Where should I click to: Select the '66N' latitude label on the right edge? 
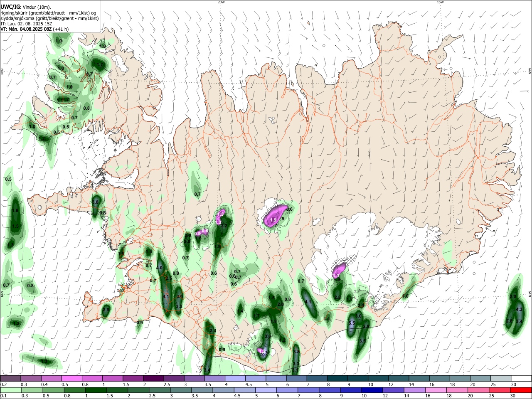point(530,72)
